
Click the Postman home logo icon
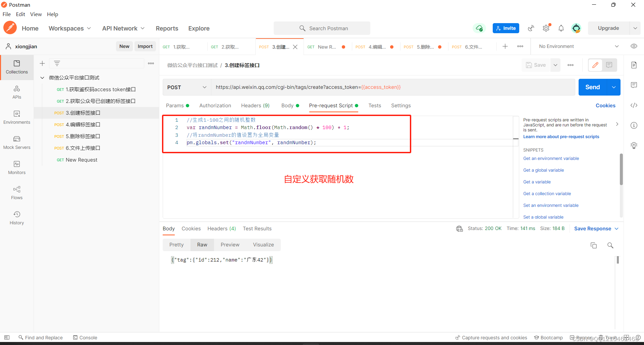[10, 28]
